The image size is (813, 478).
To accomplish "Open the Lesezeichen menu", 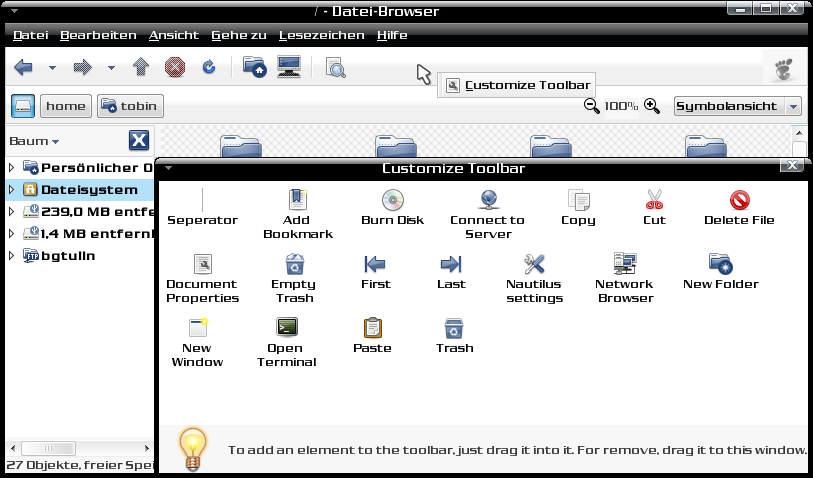I will point(321,35).
